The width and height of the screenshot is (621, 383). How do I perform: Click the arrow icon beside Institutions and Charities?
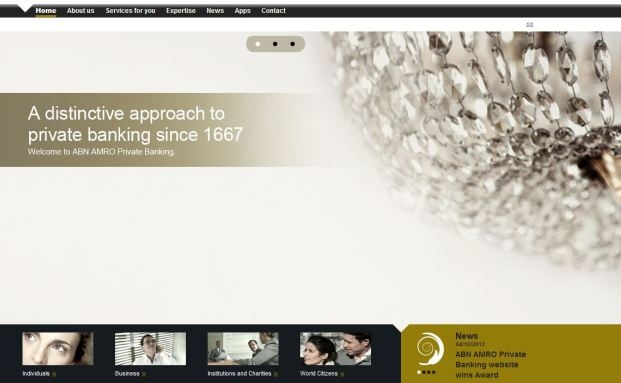pyautogui.click(x=276, y=374)
